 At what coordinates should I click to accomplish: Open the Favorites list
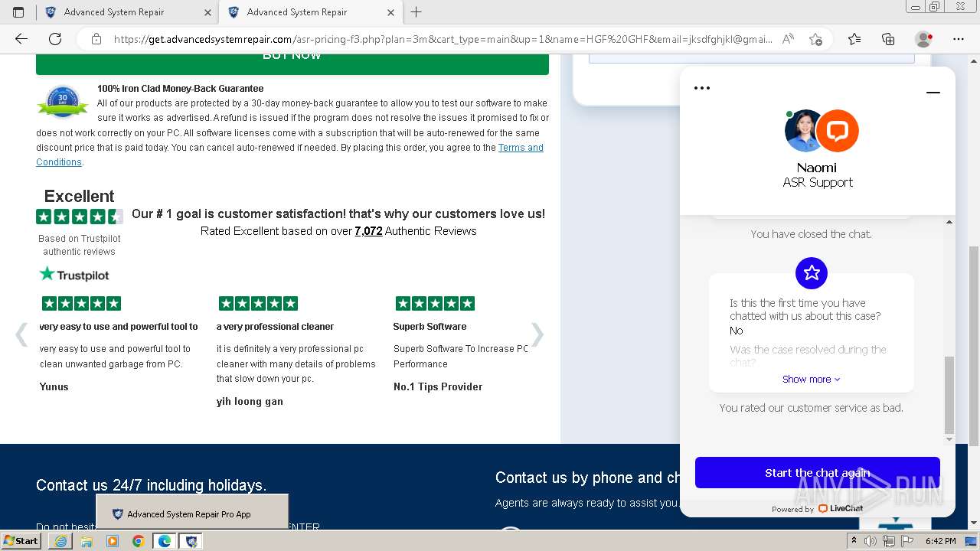pos(854,39)
